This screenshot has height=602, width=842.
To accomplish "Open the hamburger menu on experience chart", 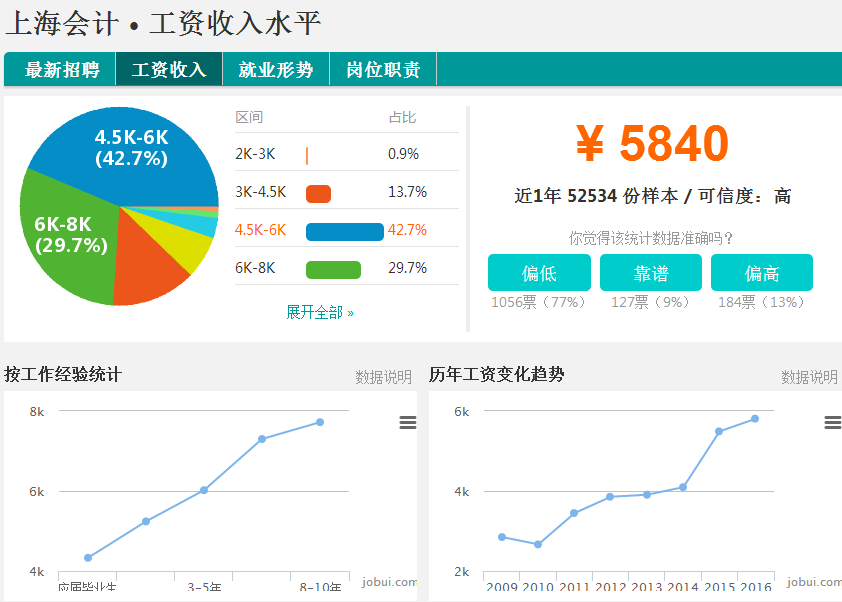I will pos(408,423).
